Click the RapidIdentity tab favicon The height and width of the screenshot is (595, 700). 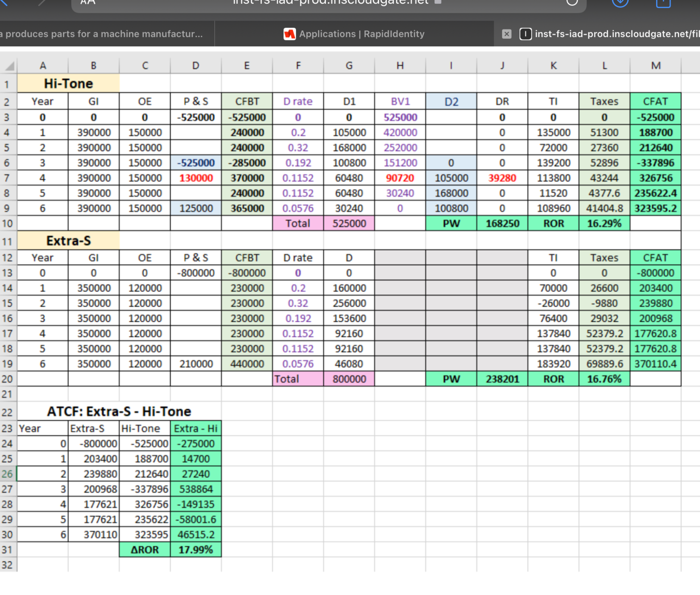[x=289, y=34]
